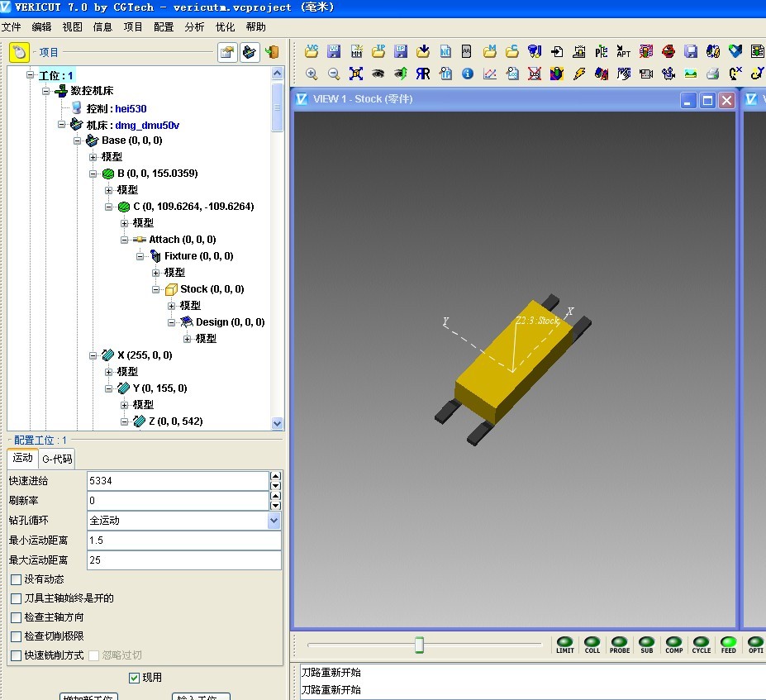Click the Open IP folder toolbar icon
The image size is (766, 700).
[378, 51]
